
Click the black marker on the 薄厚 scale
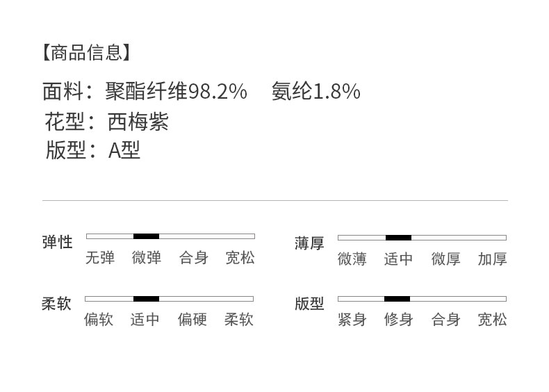398,238
